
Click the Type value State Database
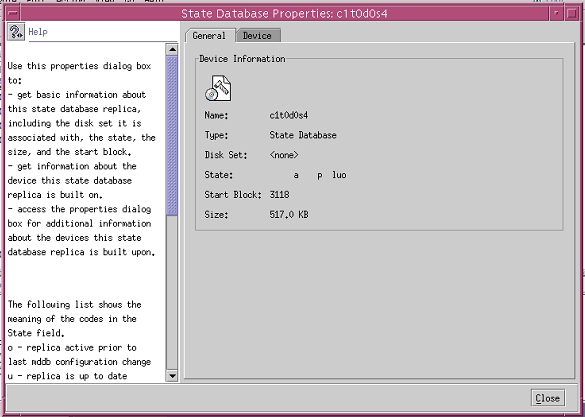click(303, 135)
